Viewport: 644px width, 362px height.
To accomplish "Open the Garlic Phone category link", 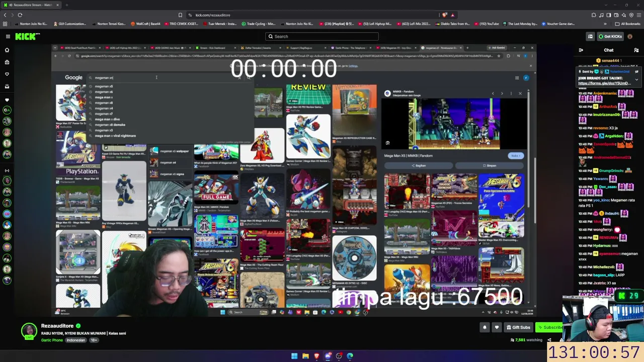I will (x=52, y=340).
